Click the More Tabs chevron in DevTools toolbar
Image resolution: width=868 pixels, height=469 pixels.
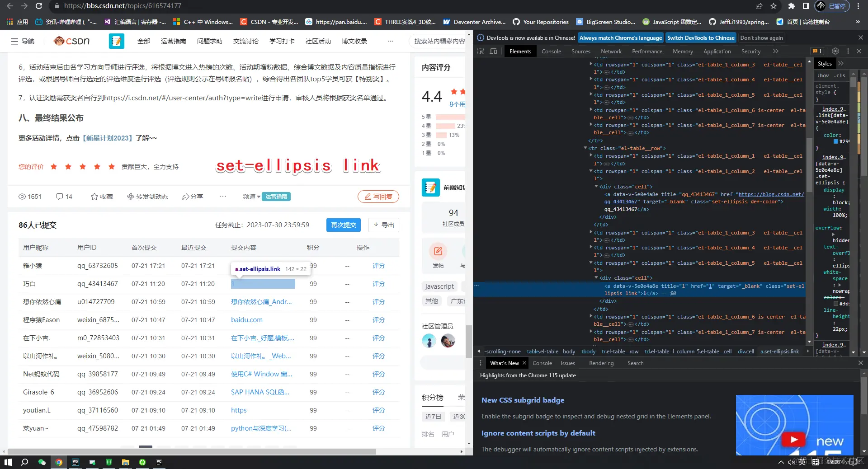776,51
